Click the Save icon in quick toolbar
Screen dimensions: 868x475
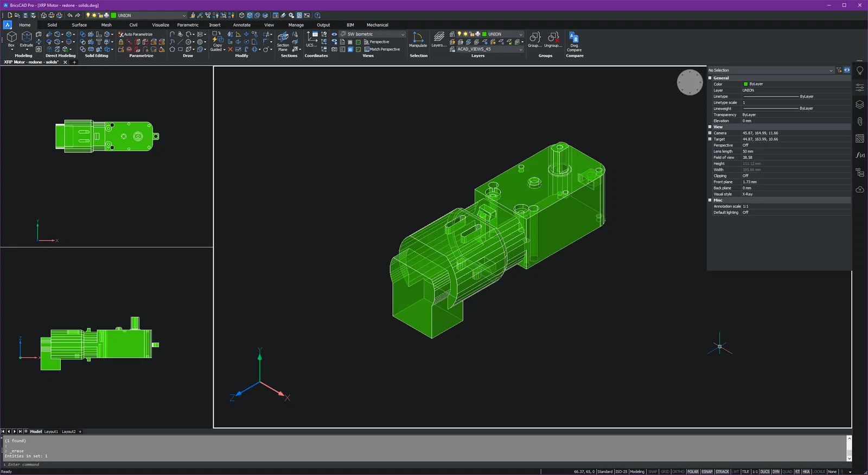(25, 15)
